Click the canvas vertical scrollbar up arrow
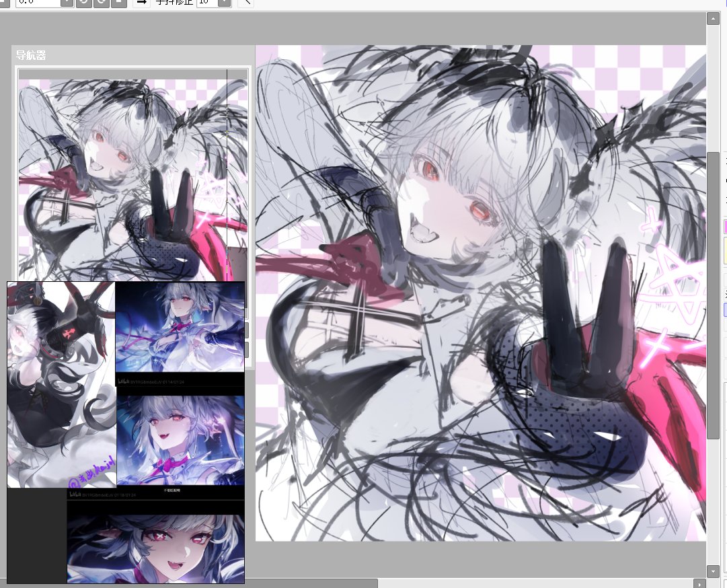 713,19
